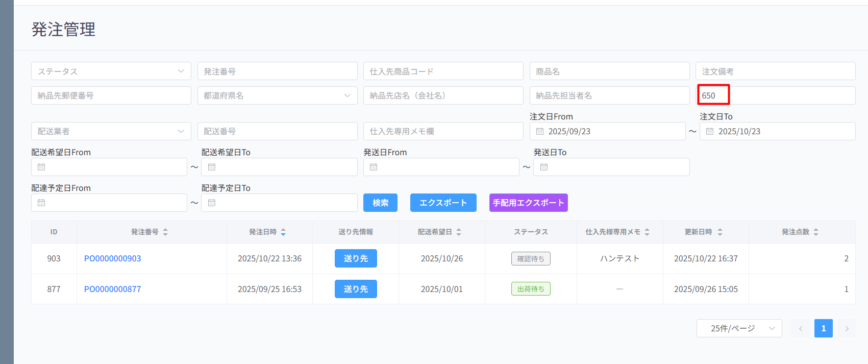This screenshot has height=364, width=868.
Task: Open the 都道府県名 dropdown
Action: tap(277, 95)
